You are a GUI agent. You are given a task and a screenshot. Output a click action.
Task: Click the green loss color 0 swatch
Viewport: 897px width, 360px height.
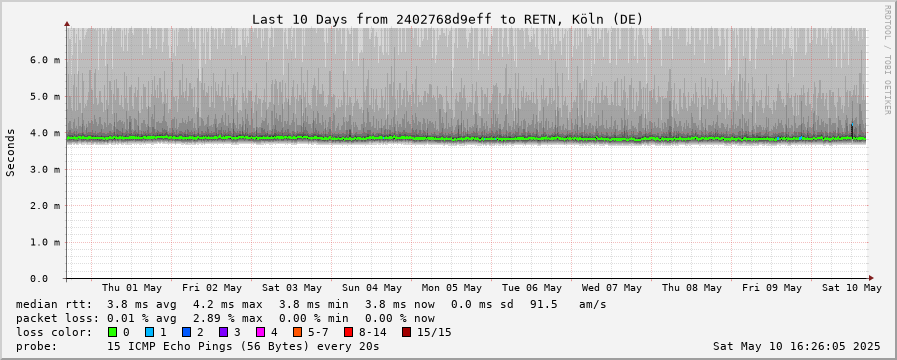click(113, 332)
